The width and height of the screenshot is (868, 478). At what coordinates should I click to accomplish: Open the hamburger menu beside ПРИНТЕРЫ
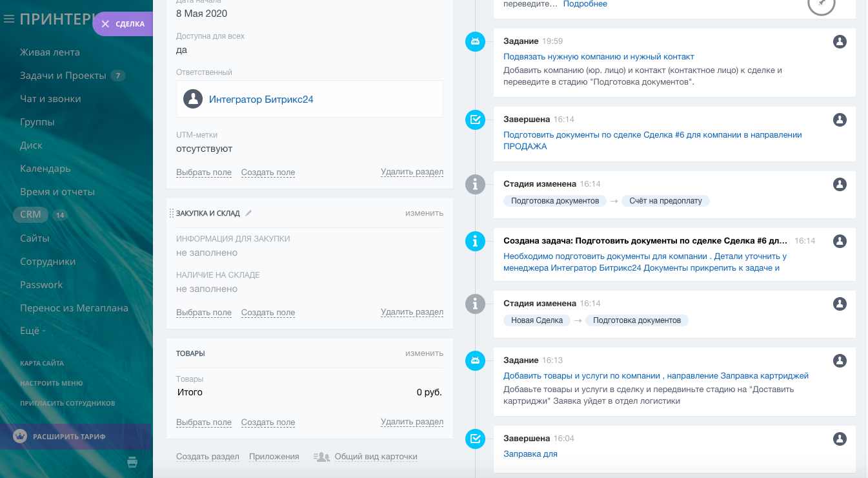(x=9, y=19)
